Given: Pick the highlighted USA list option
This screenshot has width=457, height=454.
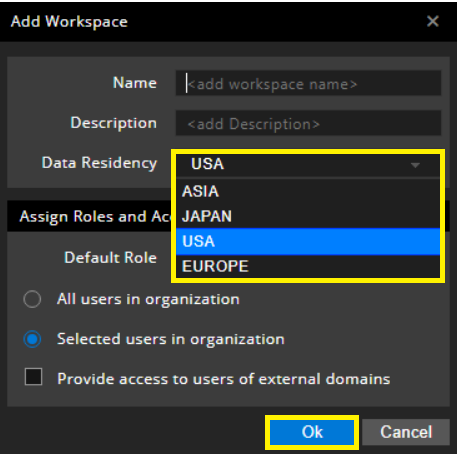Looking at the screenshot, I should click(308, 241).
